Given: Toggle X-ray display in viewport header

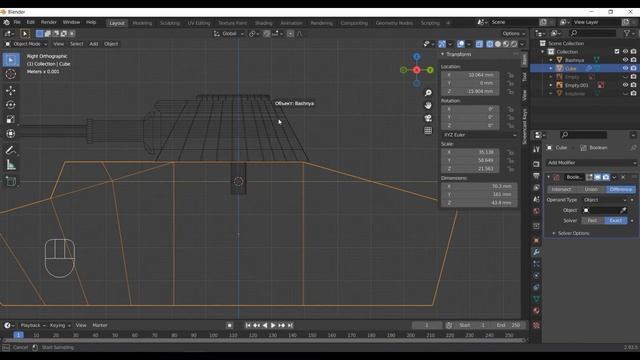Looking at the screenshot, I should (479, 44).
